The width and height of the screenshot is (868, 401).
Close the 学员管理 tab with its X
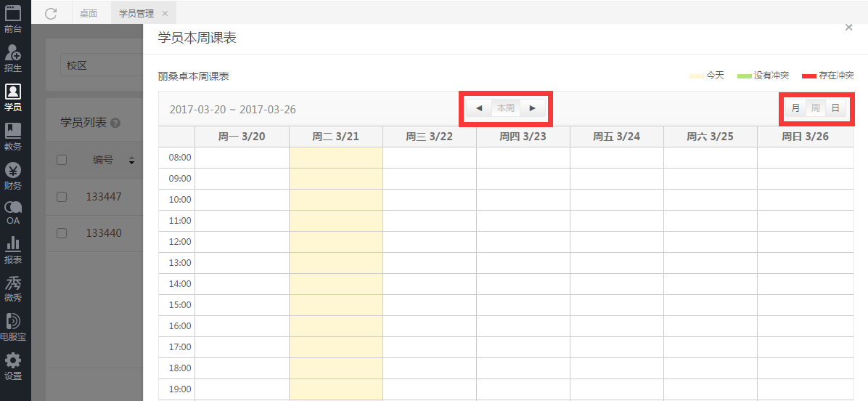pyautogui.click(x=165, y=13)
